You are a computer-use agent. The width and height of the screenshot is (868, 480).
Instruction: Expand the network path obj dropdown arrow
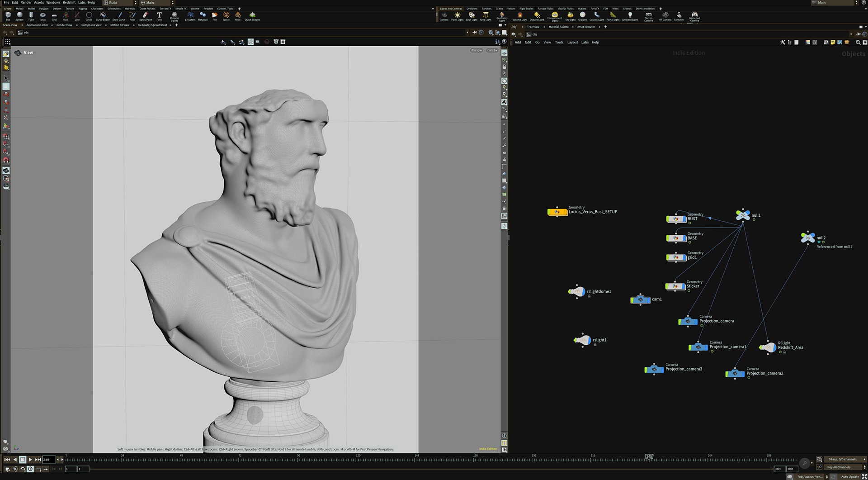tap(851, 34)
